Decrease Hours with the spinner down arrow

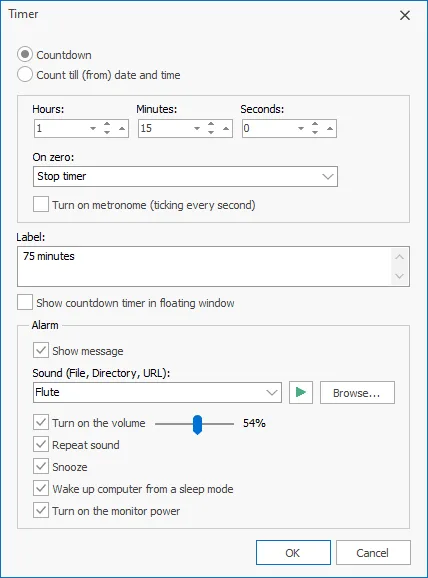(x=107, y=132)
